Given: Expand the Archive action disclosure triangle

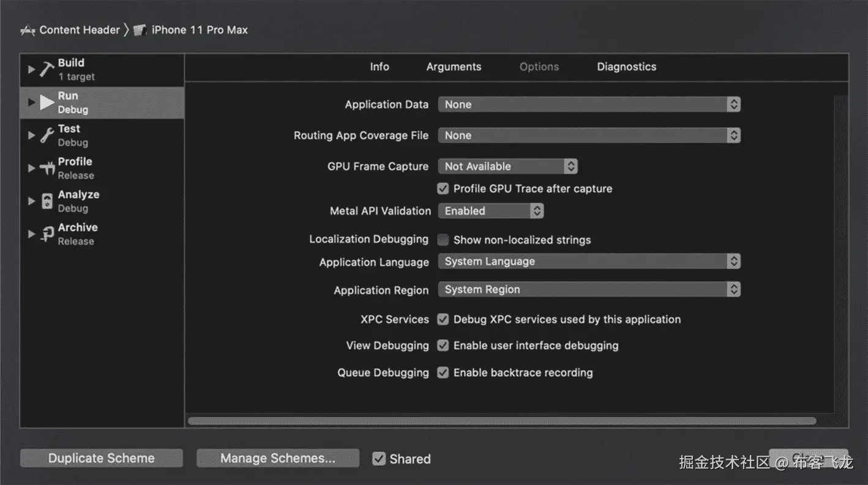Looking at the screenshot, I should click(x=31, y=234).
